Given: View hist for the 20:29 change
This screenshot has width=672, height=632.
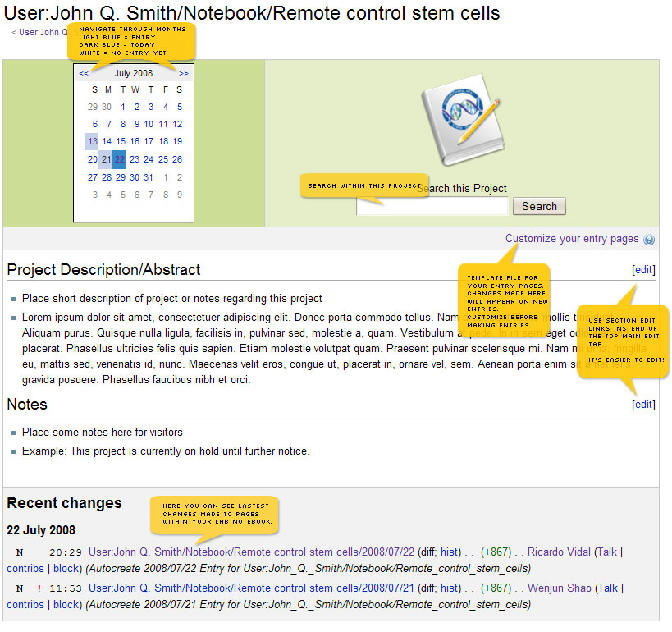Looking at the screenshot, I should pyautogui.click(x=449, y=552).
